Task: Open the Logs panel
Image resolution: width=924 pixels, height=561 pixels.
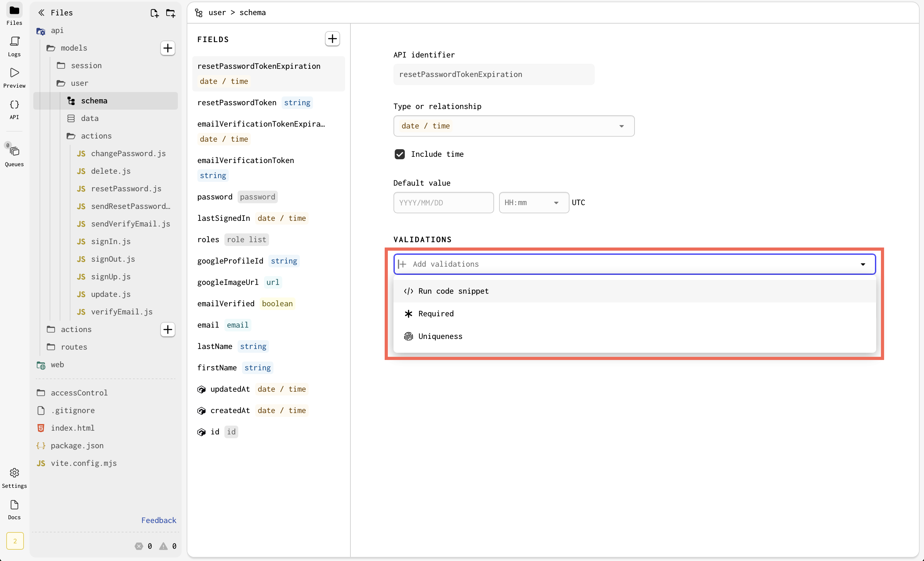Action: 14,46
